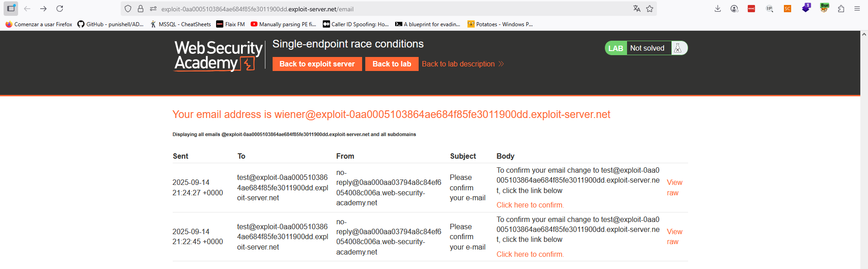Click the translate page icon

(x=637, y=9)
